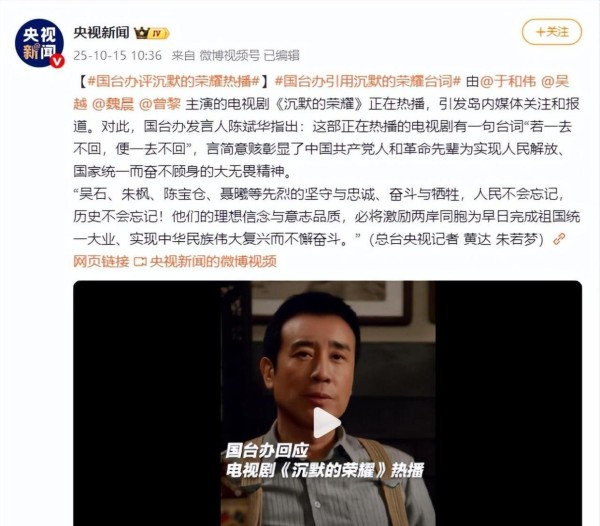600x526 pixels.
Task: Open the @魏晨 mention
Action: click(113, 104)
